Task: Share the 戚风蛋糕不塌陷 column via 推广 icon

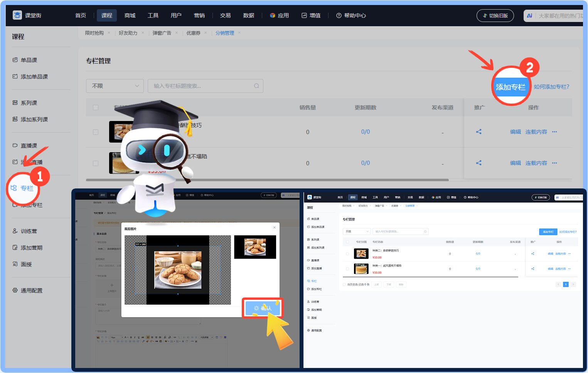Action: 478,163
